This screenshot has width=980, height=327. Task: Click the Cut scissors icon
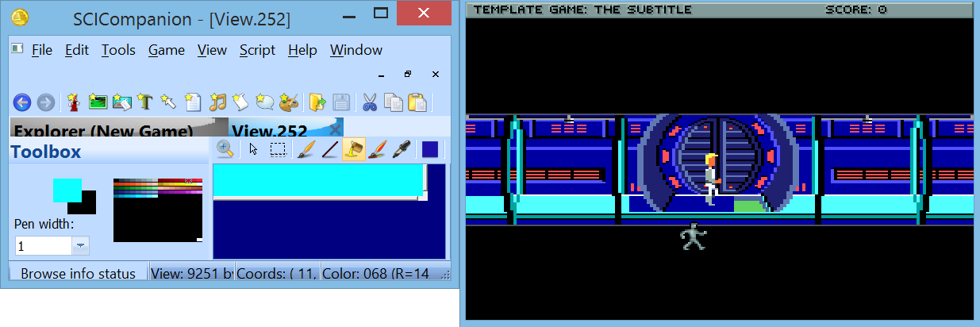pyautogui.click(x=370, y=102)
